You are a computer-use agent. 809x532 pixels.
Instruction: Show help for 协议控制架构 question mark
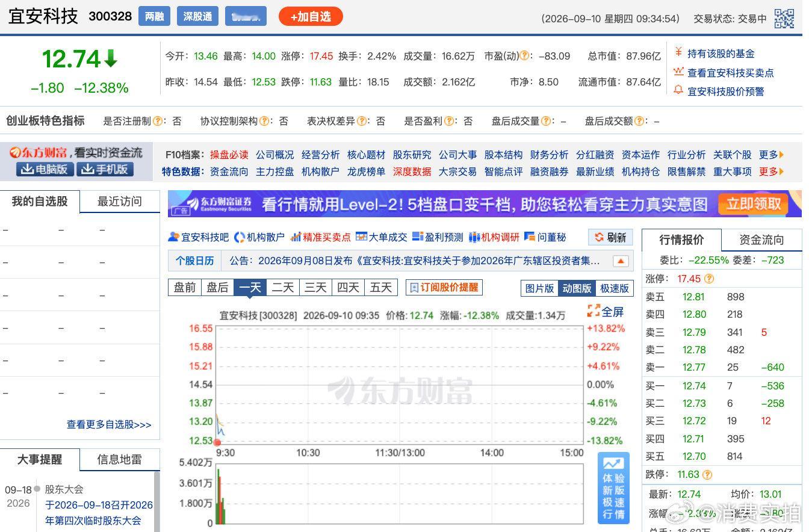point(264,121)
